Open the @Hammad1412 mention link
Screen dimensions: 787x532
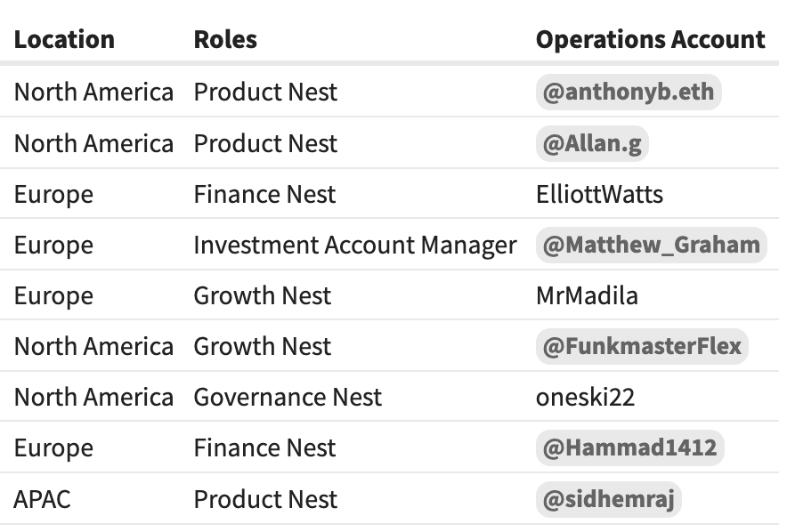click(629, 447)
